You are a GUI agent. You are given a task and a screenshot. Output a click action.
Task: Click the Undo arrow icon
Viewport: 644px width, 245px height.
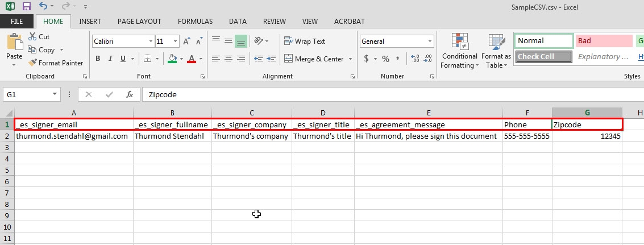[x=43, y=6]
